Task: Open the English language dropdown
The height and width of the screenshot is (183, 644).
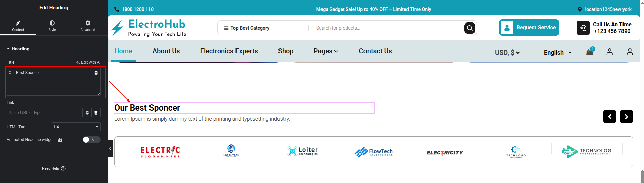Action: (x=558, y=53)
